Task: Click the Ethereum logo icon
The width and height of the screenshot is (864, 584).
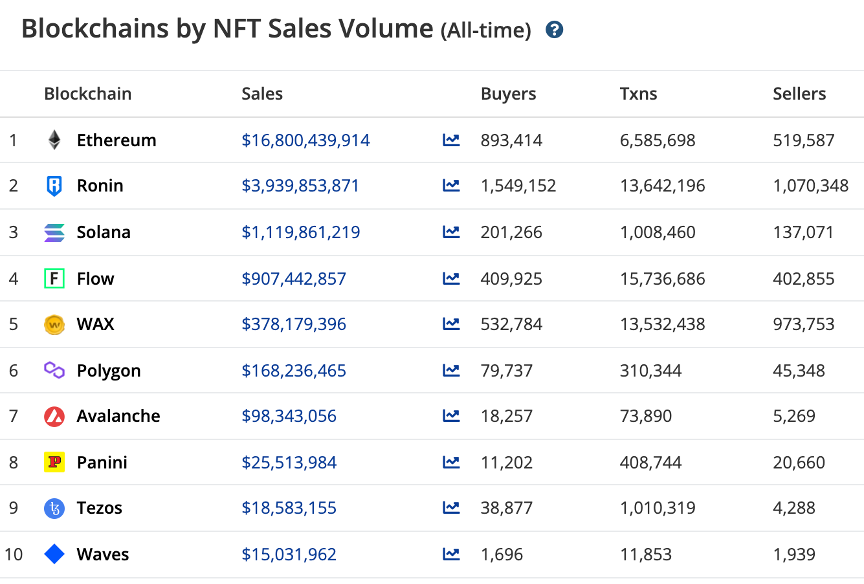Action: (x=54, y=140)
